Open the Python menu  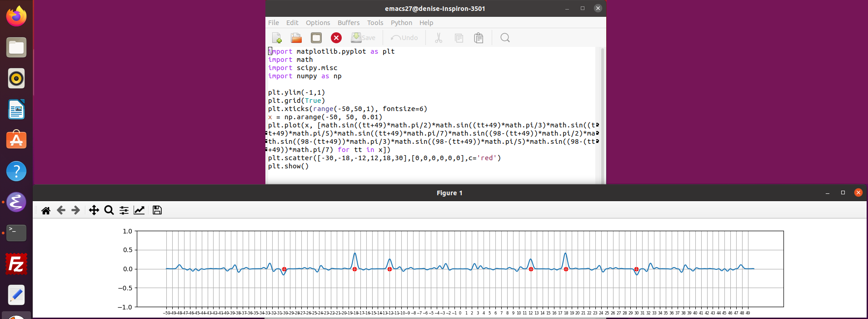click(x=401, y=23)
